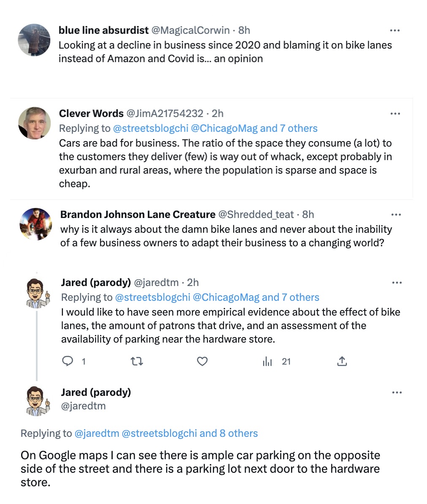The image size is (427, 504).
Task: Open Brandon Johnson Lane Creature's avatar
Action: click(36, 224)
